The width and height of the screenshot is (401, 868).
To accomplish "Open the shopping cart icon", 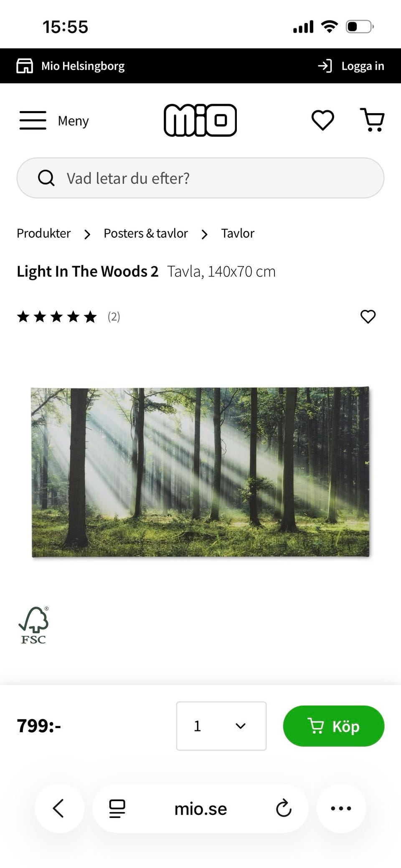I will [372, 120].
